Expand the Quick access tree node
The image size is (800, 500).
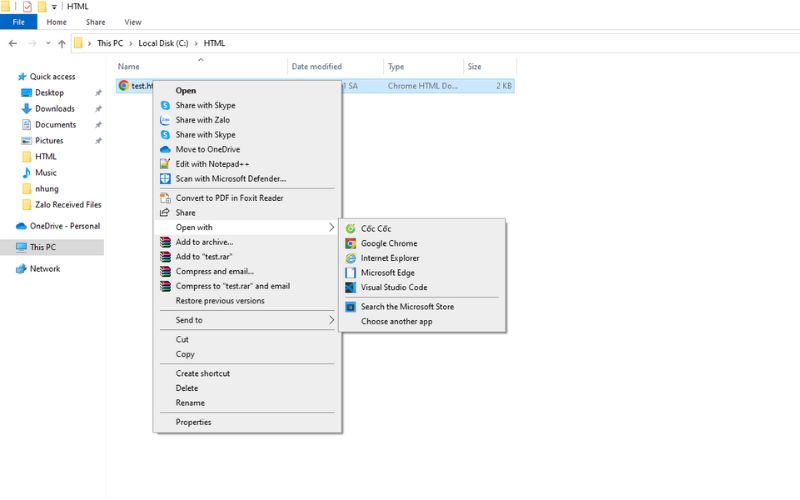point(9,77)
